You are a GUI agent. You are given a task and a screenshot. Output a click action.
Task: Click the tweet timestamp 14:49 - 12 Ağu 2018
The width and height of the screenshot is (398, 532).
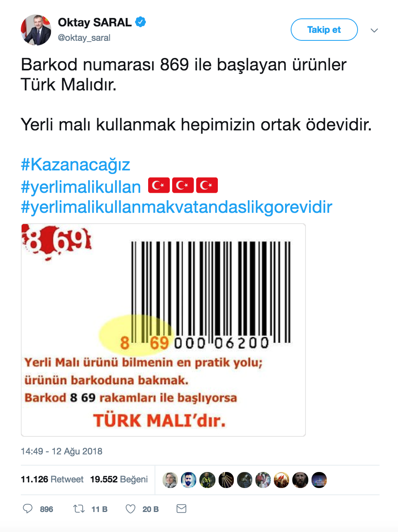pos(62,451)
